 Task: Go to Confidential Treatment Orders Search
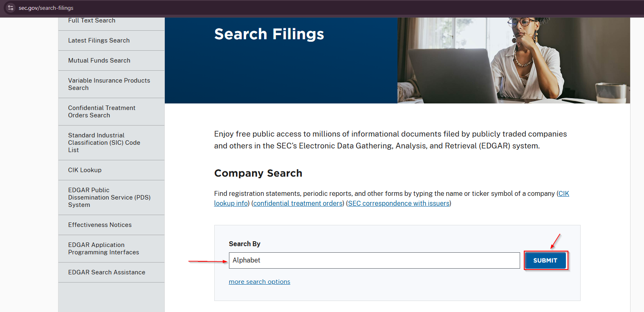point(102,112)
